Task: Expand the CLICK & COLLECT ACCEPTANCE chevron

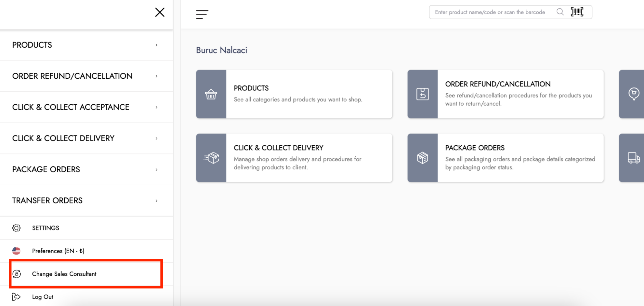Action: [157, 107]
